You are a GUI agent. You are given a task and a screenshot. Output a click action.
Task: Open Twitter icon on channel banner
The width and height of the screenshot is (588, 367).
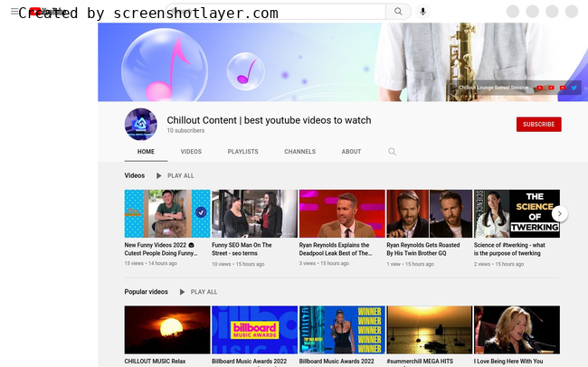(x=574, y=88)
